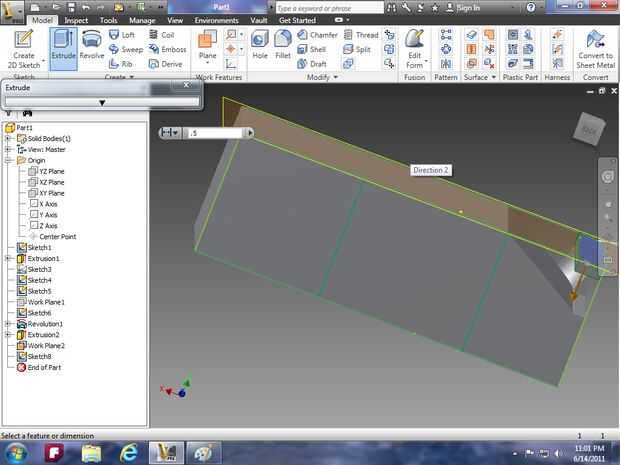Switch to the View ribbon tab
Viewport: 620px width, 465px height.
pos(175,20)
